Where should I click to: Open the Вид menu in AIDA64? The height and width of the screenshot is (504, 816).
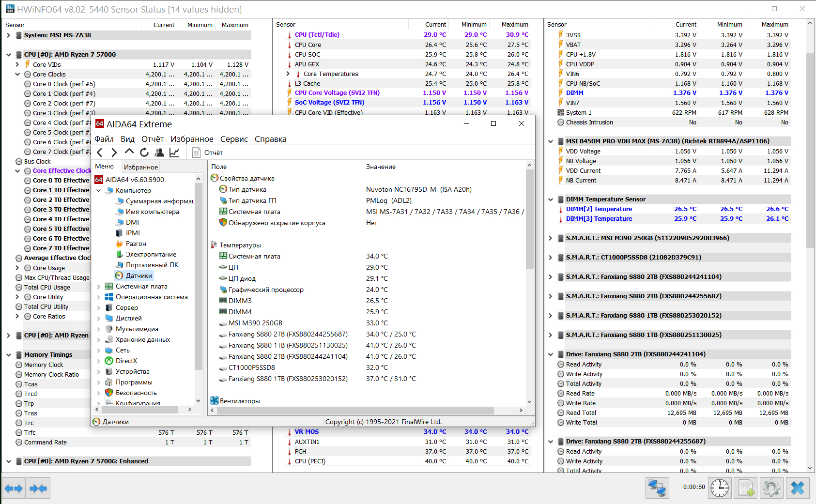(128, 139)
